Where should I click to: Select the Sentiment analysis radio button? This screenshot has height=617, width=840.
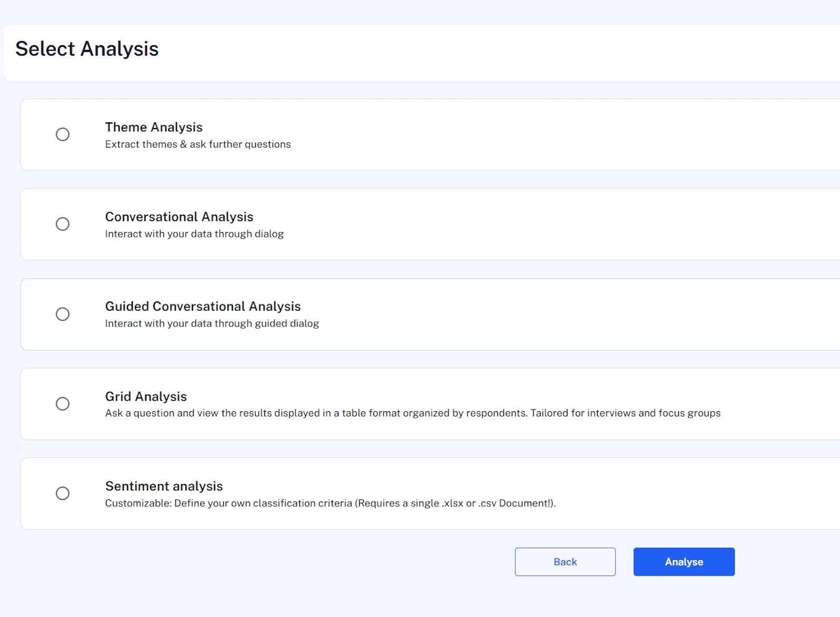tap(62, 494)
